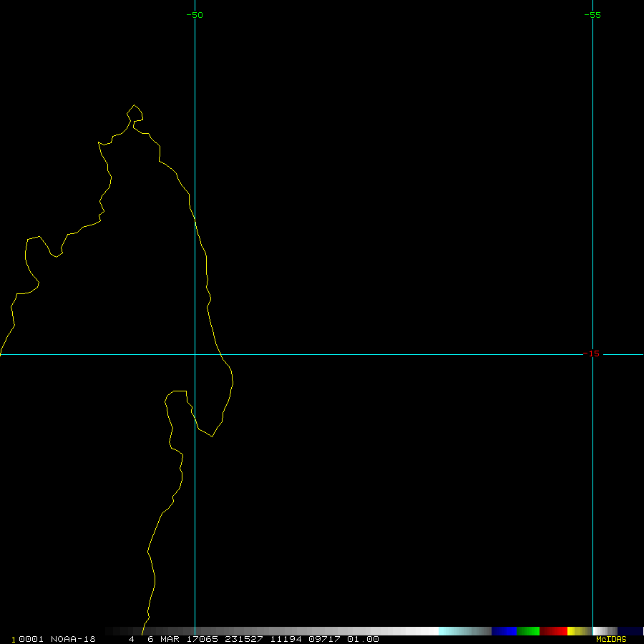Click the -50 longitude label at top
644x644 pixels.
[x=195, y=15]
